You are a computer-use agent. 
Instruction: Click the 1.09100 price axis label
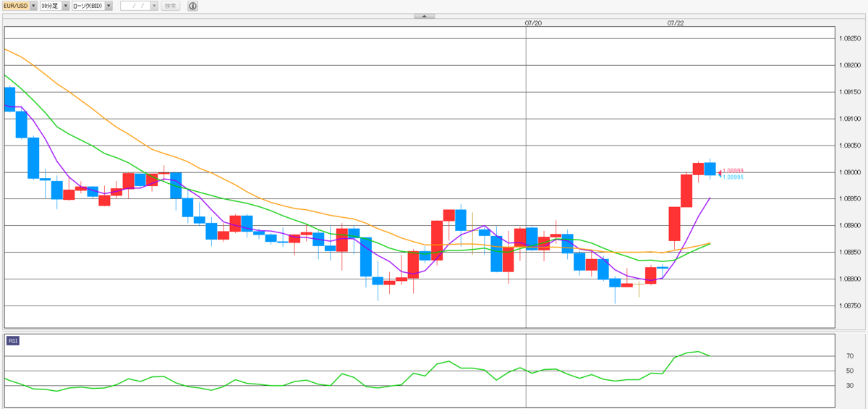tap(851, 119)
